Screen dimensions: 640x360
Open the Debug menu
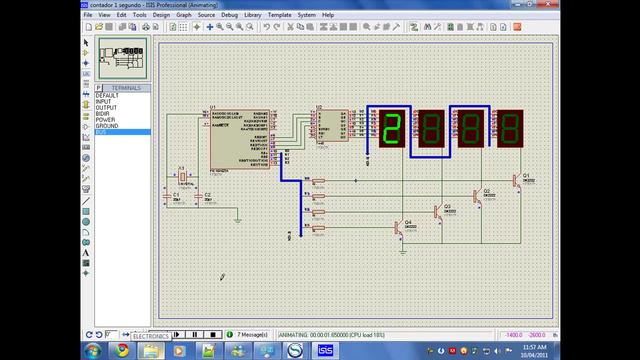click(x=229, y=15)
